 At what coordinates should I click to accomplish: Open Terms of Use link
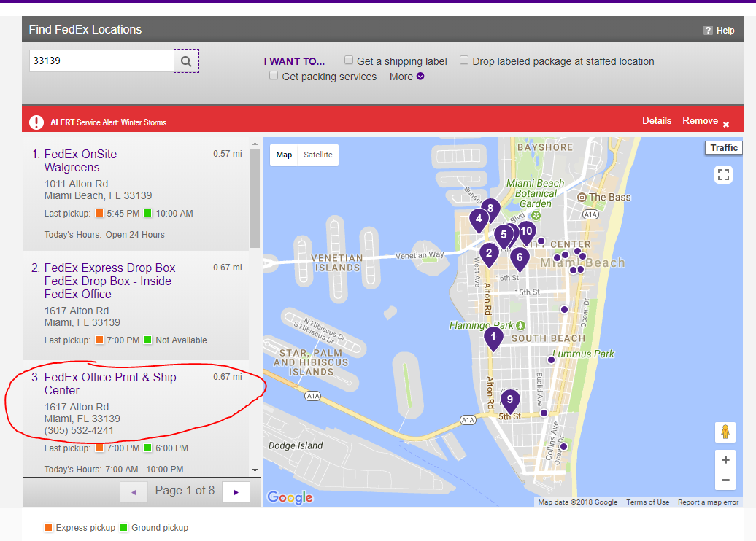pyautogui.click(x=647, y=502)
